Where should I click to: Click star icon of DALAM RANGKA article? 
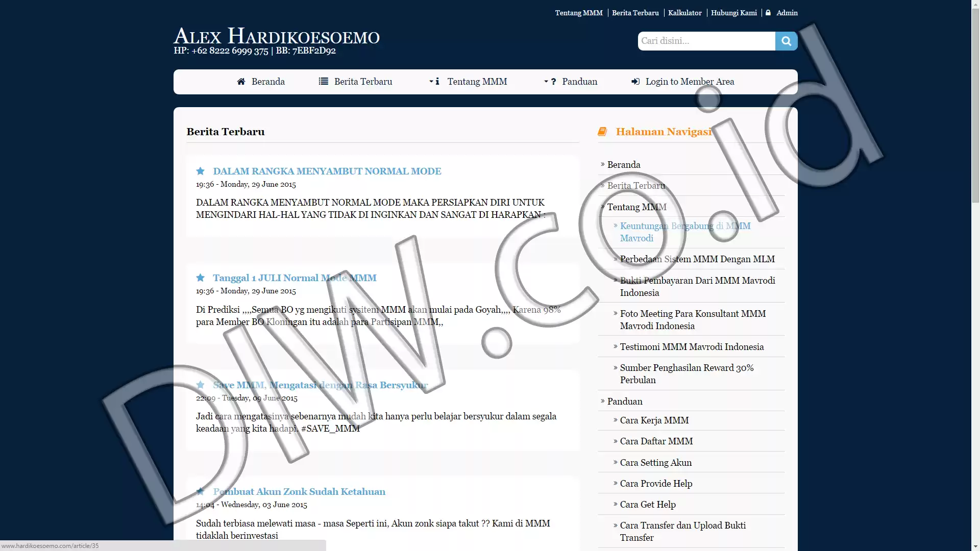(x=200, y=171)
